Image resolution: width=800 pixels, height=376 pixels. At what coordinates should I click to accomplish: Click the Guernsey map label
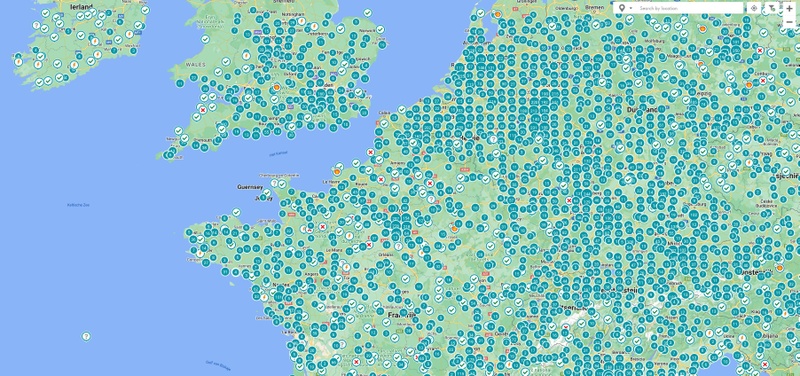tap(250, 187)
